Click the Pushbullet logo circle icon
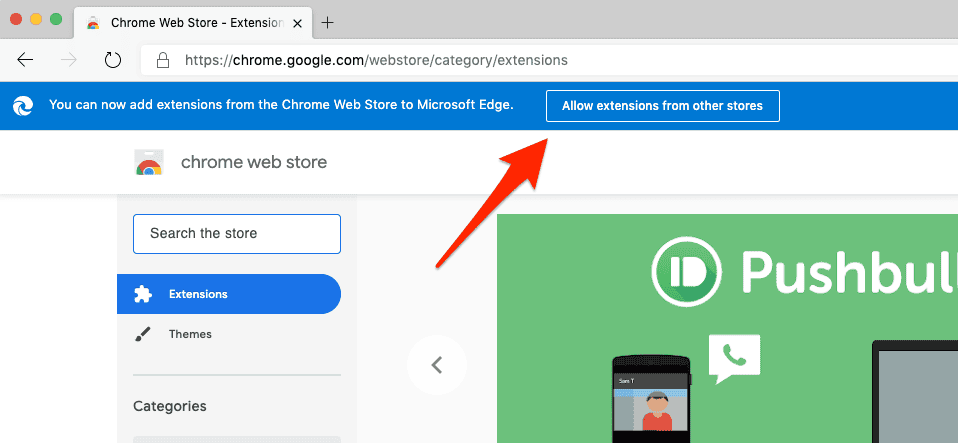The height and width of the screenshot is (443, 958). pos(689,271)
